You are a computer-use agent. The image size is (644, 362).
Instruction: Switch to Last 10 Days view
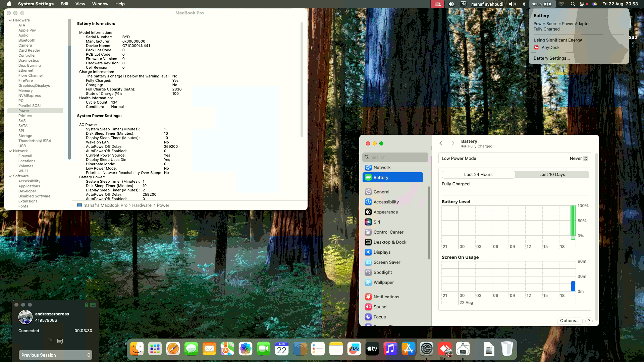(552, 174)
